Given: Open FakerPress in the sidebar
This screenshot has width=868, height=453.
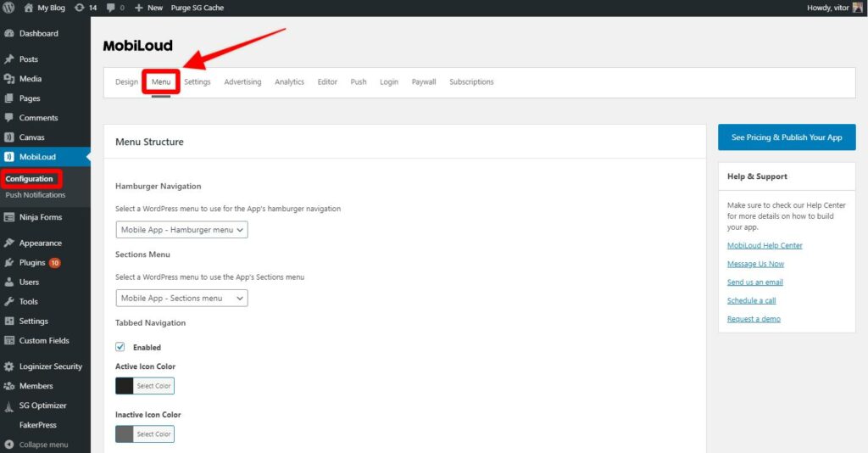Looking at the screenshot, I should [37, 425].
